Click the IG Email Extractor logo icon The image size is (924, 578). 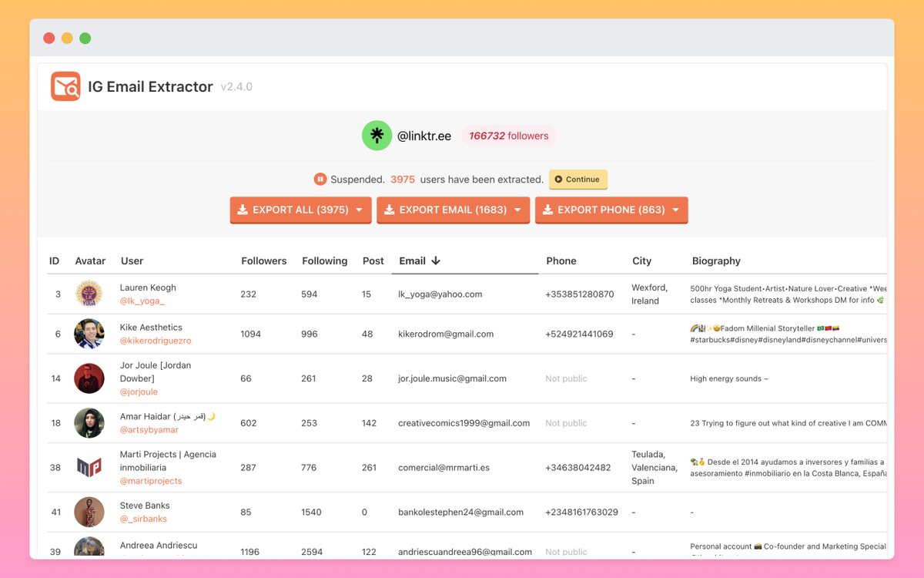coord(65,86)
